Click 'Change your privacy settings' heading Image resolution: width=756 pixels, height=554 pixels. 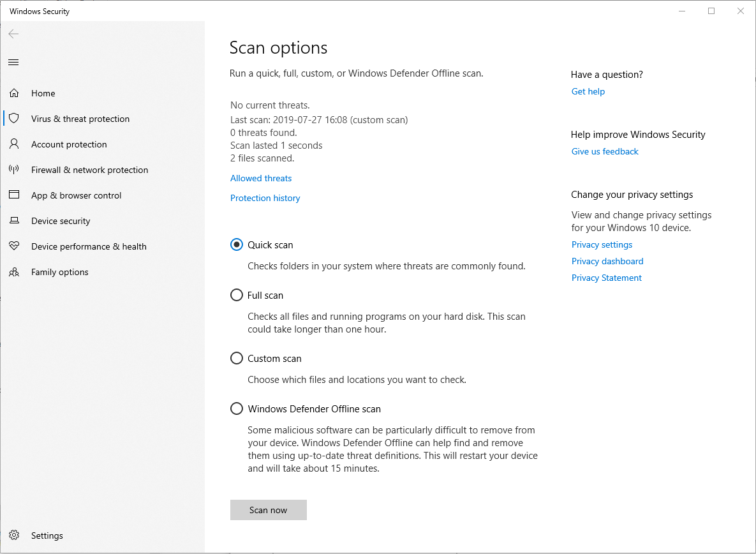click(632, 195)
